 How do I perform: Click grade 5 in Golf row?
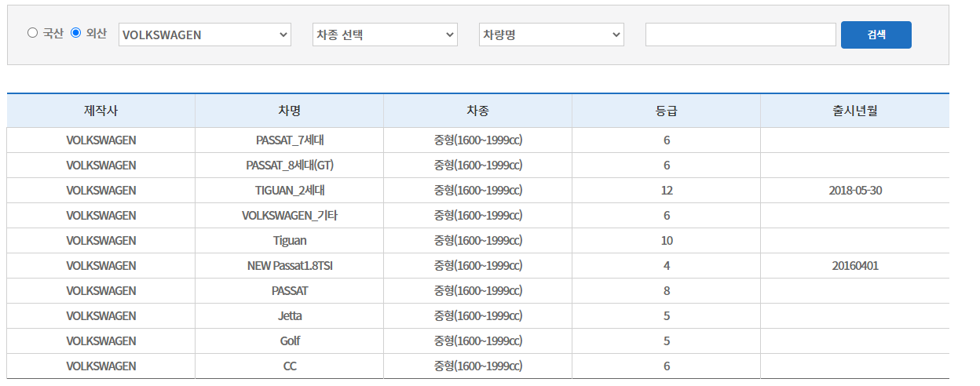point(667,341)
